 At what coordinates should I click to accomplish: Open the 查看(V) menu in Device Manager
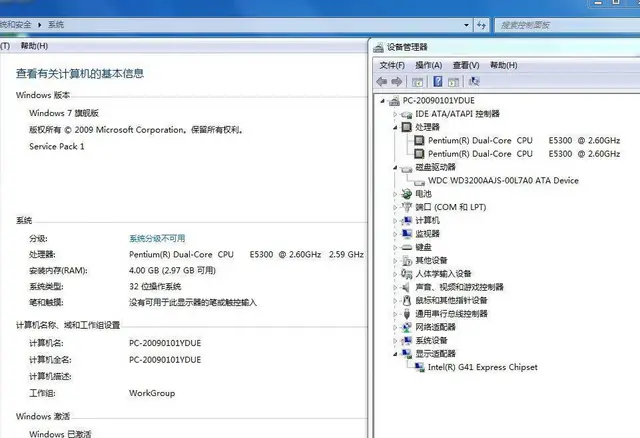click(466, 65)
